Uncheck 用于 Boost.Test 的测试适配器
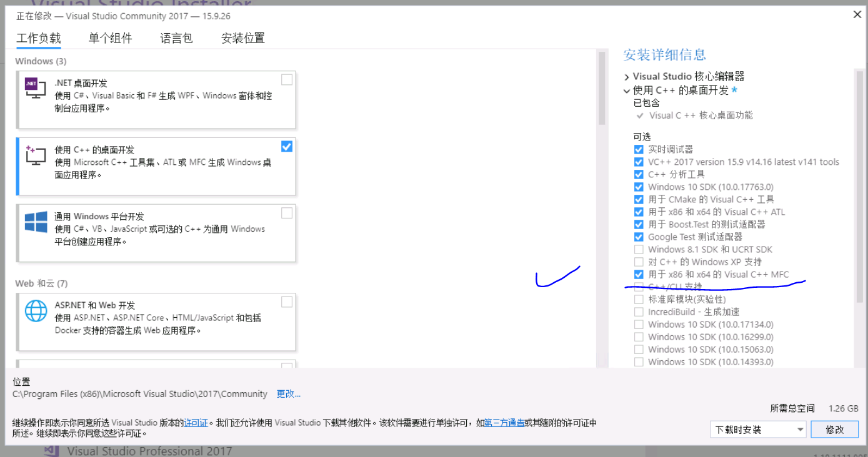 639,224
